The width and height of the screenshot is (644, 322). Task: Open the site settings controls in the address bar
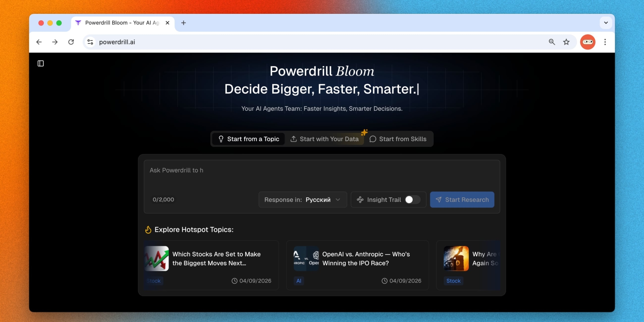tap(90, 42)
